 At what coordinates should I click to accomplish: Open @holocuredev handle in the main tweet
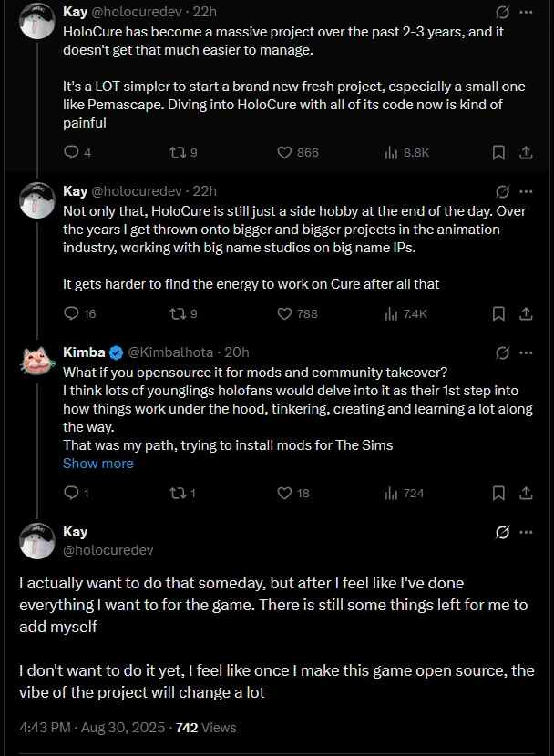pyautogui.click(x=108, y=550)
